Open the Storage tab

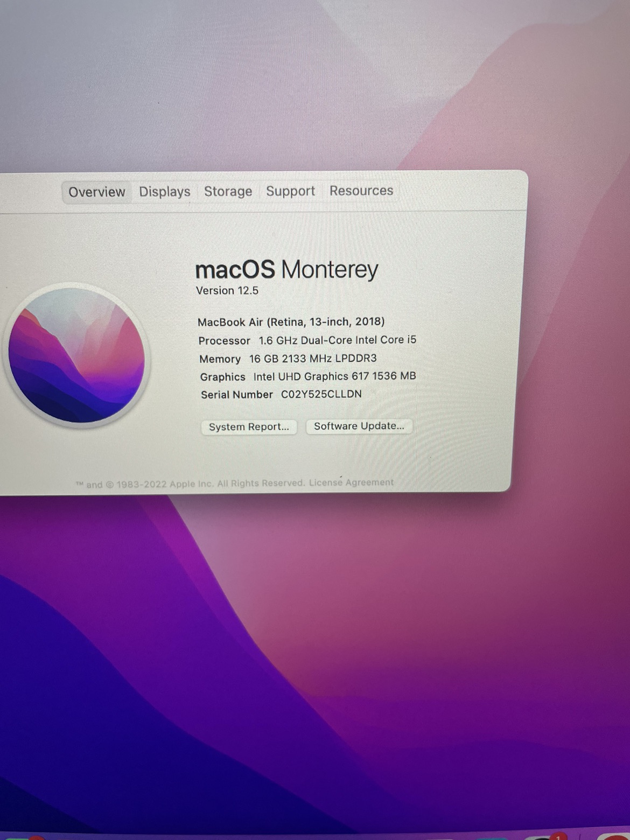pos(228,191)
